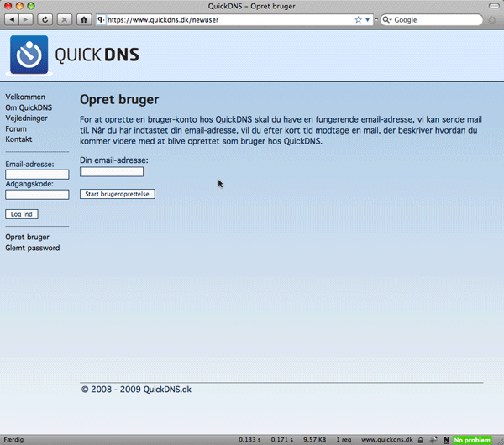Click the QuickDNS logo icon
This screenshot has width=504, height=445.
coord(29,55)
